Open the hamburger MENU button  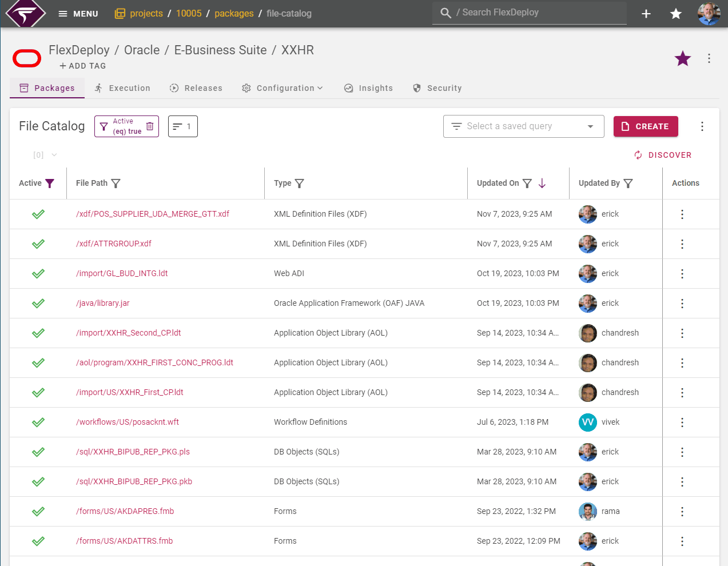[x=78, y=14]
